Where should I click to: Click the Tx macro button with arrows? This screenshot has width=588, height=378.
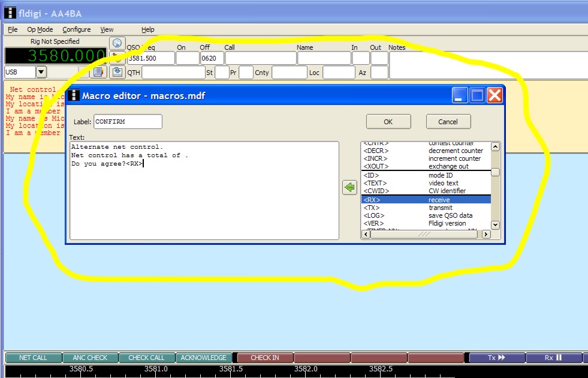click(x=497, y=358)
